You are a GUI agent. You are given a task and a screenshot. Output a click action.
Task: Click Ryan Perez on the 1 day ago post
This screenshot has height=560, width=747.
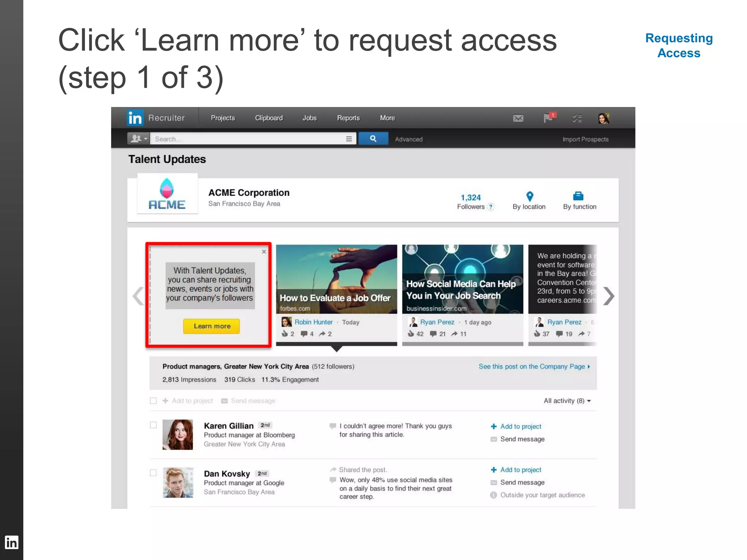click(x=437, y=322)
